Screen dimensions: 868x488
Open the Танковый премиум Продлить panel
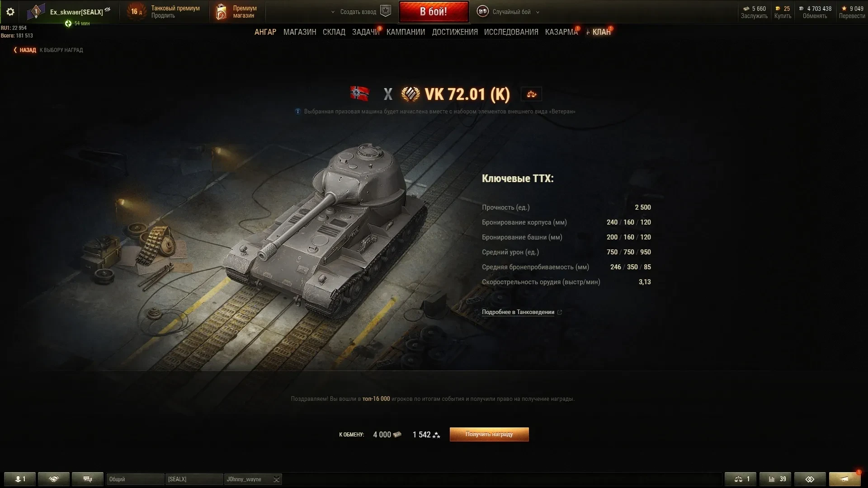click(165, 12)
